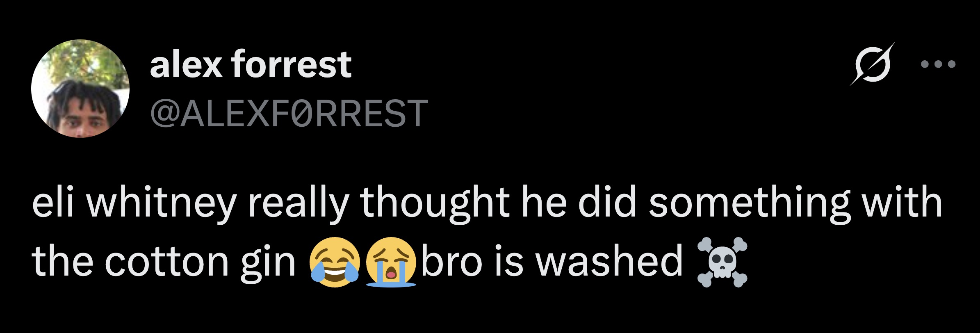Click the loudly crying face emoji

pyautogui.click(x=391, y=262)
